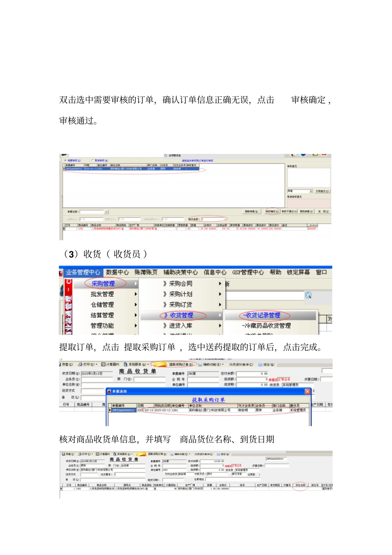Image resolution: width=392 pixels, height=555 pixels.
Task: Expand the 采购合同 submenu entry
Action: pyautogui.click(x=182, y=283)
